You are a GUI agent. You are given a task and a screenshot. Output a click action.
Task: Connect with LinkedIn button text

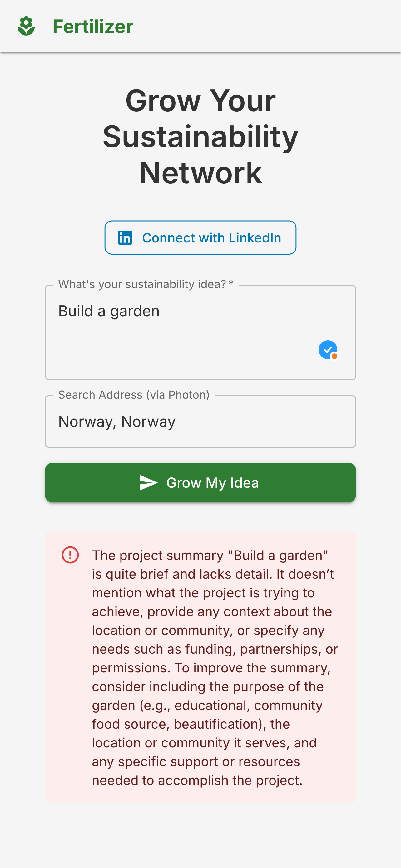click(x=211, y=238)
